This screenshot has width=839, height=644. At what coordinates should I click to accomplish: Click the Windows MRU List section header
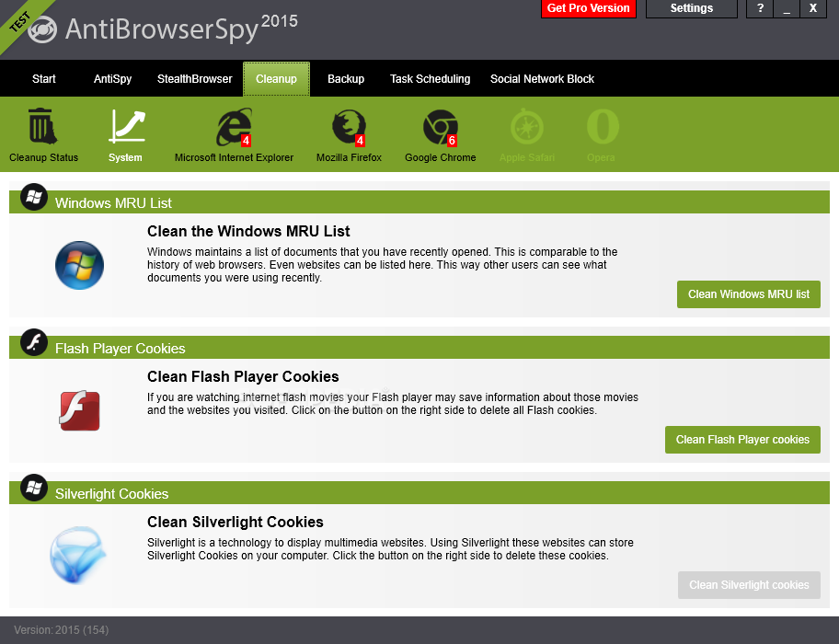419,202
